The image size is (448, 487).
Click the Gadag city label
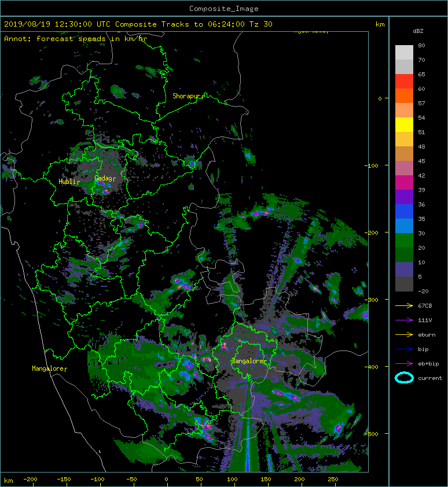[103, 178]
